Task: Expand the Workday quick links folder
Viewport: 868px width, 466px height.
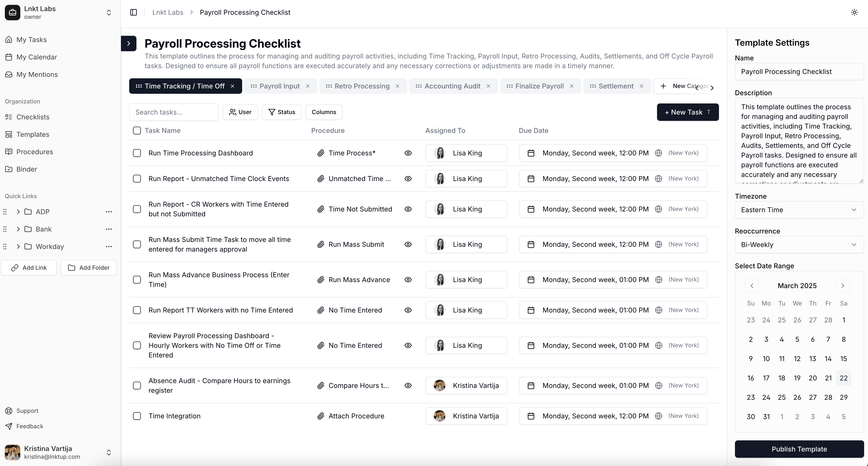Action: [18, 247]
